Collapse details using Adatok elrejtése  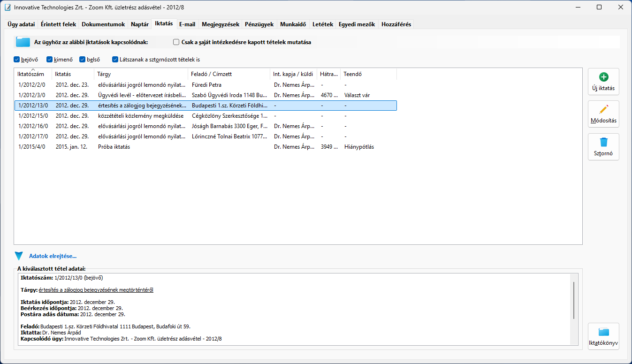53,256
